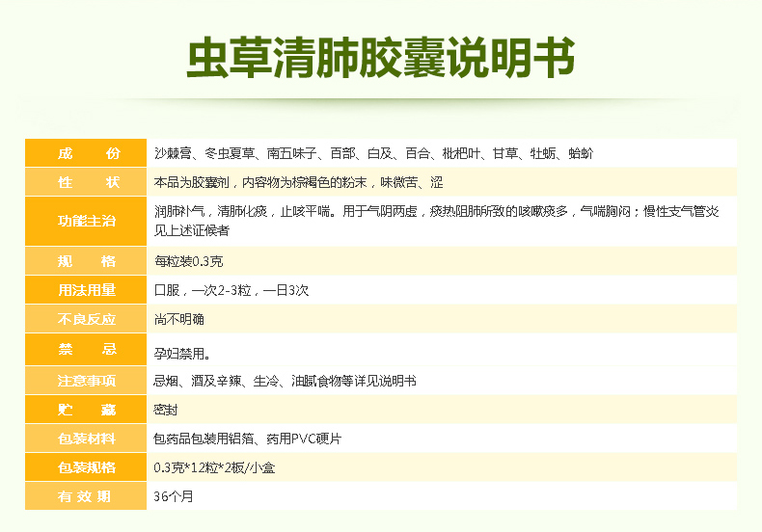The height and width of the screenshot is (532, 762).
Task: Click the value 尚不明确
Action: pyautogui.click(x=178, y=319)
